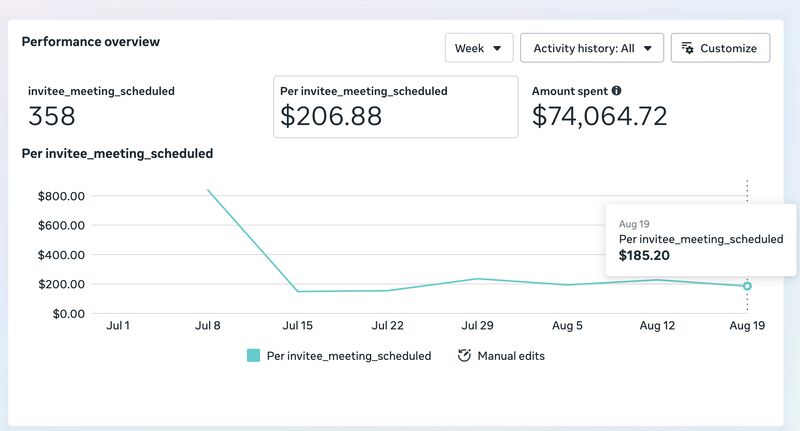Screen dimensions: 800x431
Task: Expand Activity history: All dropdown
Action: [592, 48]
